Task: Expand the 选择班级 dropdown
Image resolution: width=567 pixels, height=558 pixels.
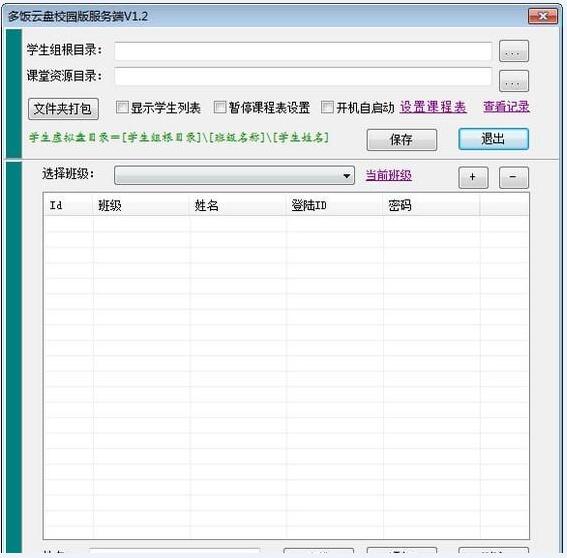Action: (234, 175)
